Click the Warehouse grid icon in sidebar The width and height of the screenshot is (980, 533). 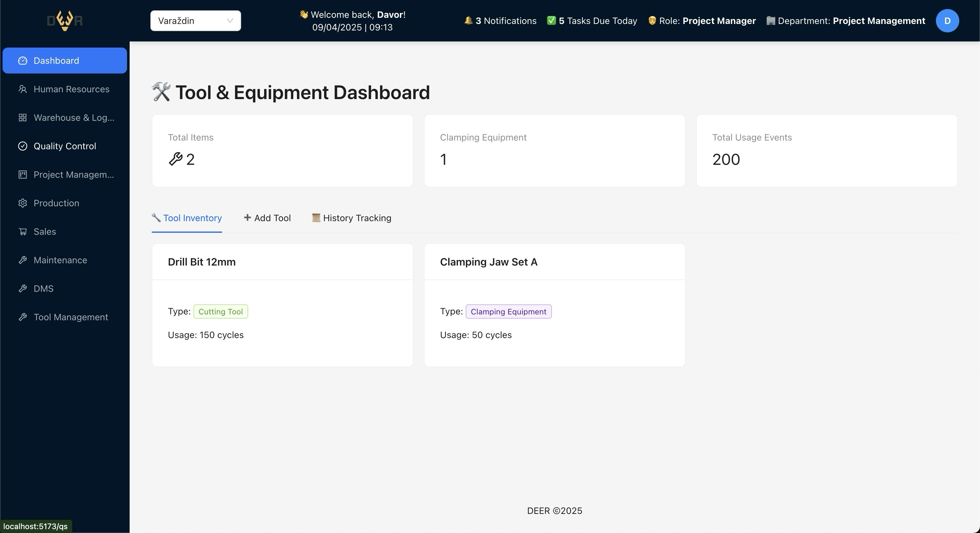(23, 118)
